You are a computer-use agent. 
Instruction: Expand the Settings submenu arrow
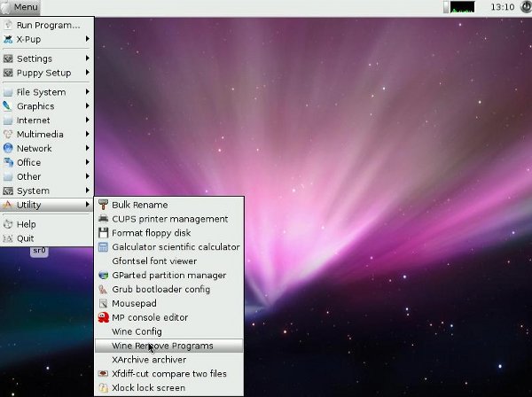(x=88, y=58)
